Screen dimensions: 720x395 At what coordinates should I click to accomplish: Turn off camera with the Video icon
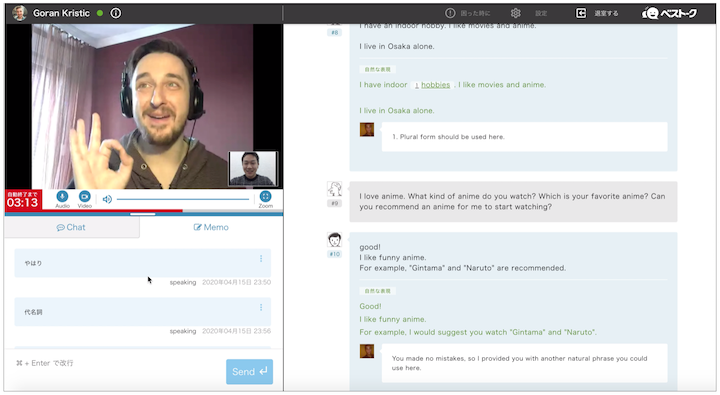pyautogui.click(x=84, y=197)
